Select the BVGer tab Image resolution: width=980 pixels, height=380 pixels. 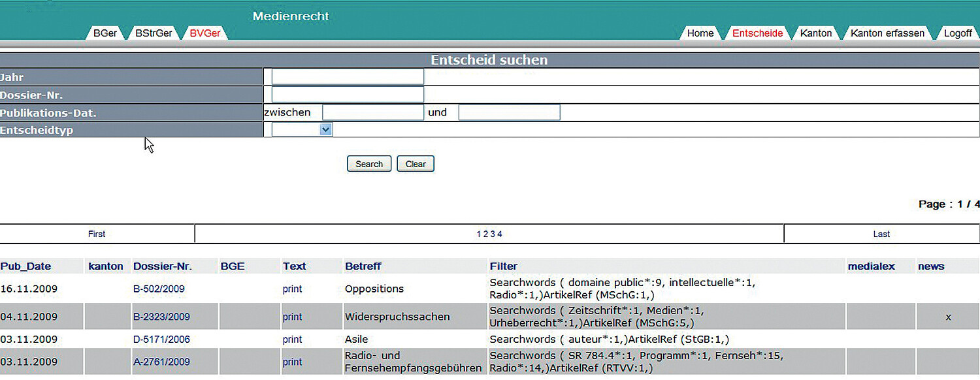pyautogui.click(x=204, y=33)
